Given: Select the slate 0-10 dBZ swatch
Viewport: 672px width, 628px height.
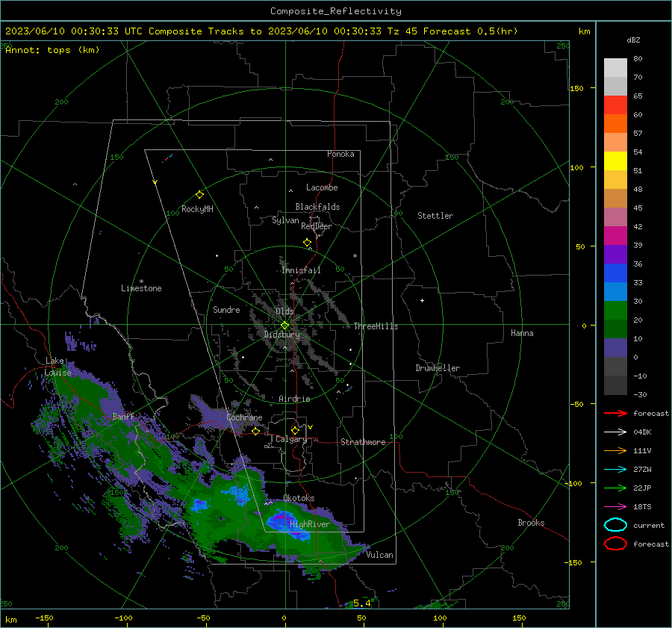Looking at the screenshot, I should click(615, 348).
